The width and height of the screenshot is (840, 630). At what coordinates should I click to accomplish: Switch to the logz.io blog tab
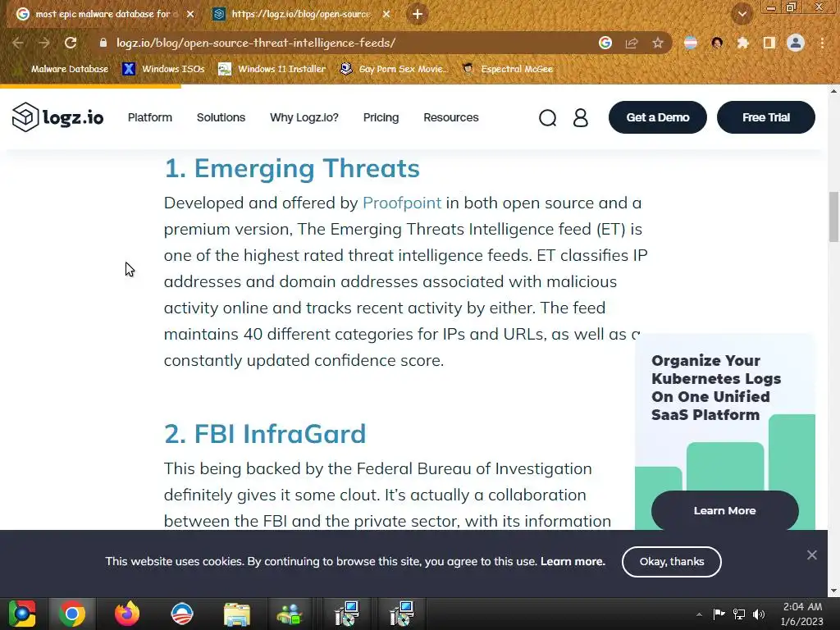point(300,14)
